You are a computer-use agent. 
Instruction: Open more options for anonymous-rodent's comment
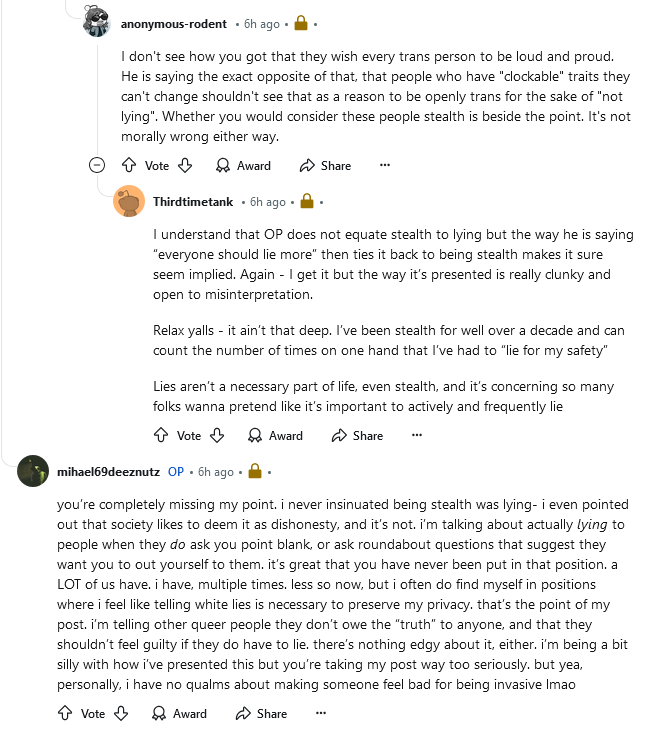385,166
